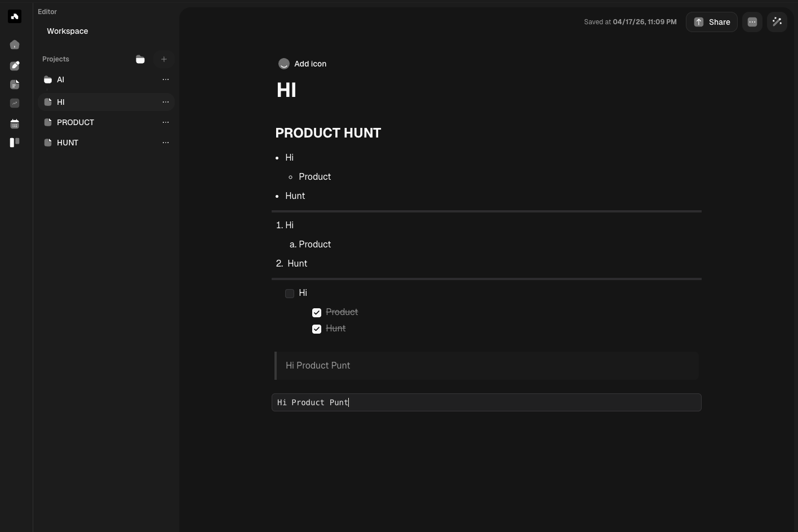The image size is (798, 532).
Task: Click the bullet item Hunt
Action: [295, 196]
